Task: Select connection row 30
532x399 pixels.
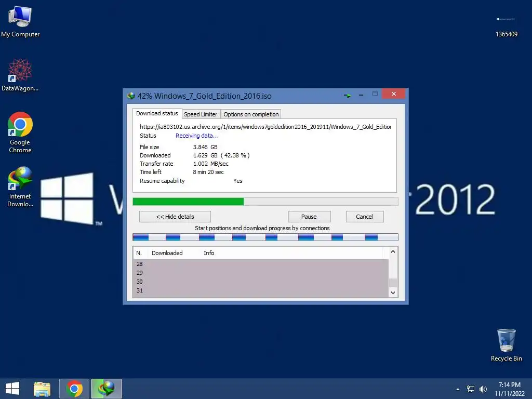Action: (261, 282)
